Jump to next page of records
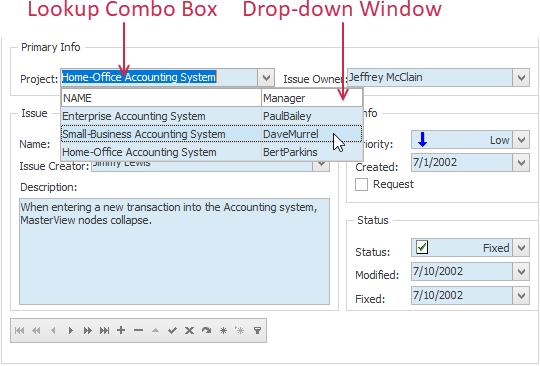This screenshot has height=366, width=540. pyautogui.click(x=87, y=331)
